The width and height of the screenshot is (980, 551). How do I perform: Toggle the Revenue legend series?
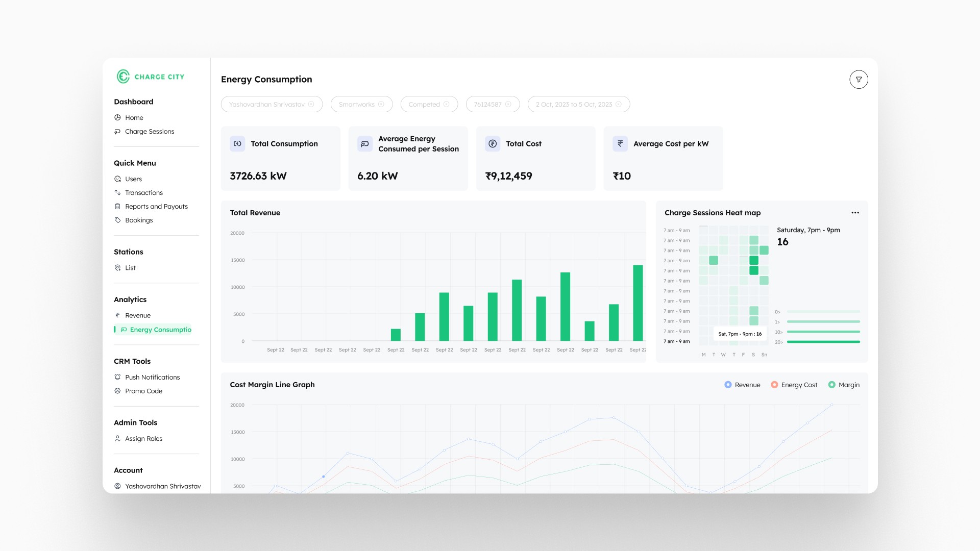pos(742,385)
